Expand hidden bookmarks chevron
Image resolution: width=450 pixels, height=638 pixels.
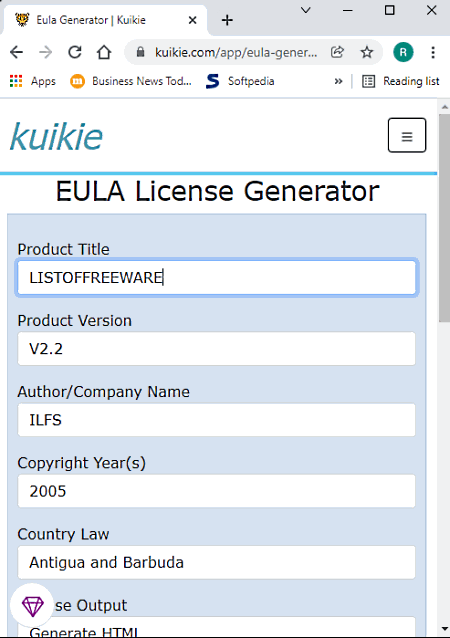338,81
